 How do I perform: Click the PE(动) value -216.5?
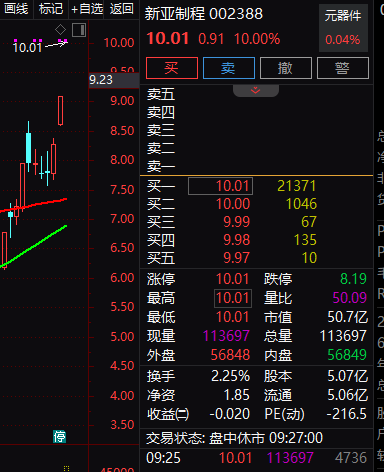pos(347,414)
